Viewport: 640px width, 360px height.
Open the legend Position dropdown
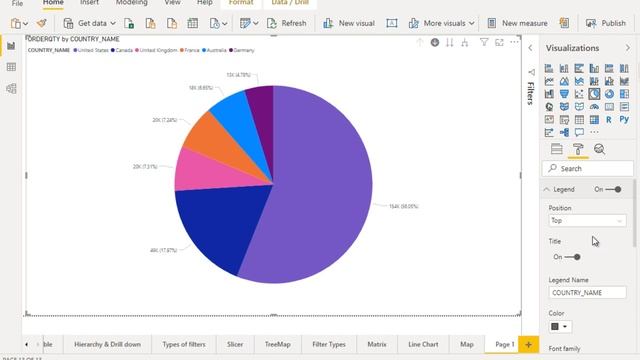point(587,221)
